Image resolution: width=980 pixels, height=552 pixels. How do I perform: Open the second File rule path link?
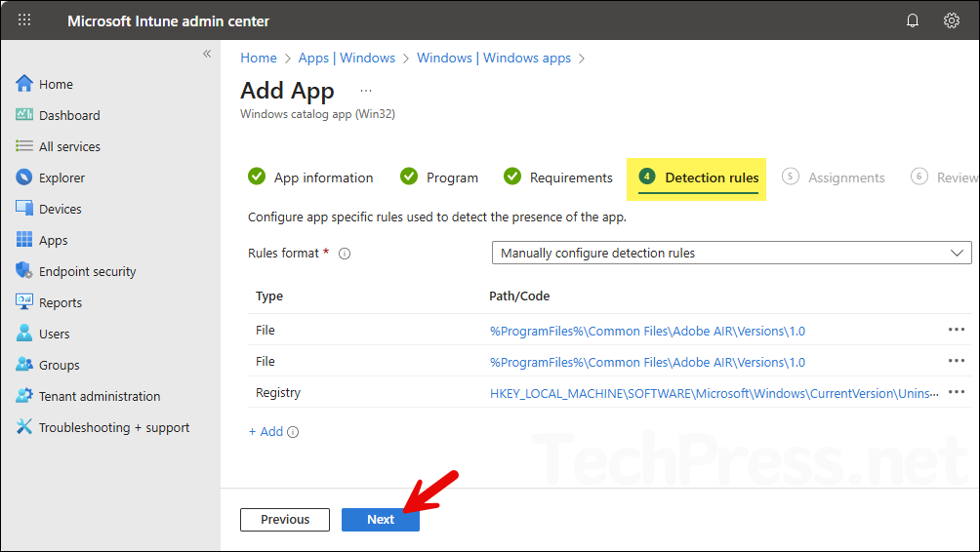[647, 362]
